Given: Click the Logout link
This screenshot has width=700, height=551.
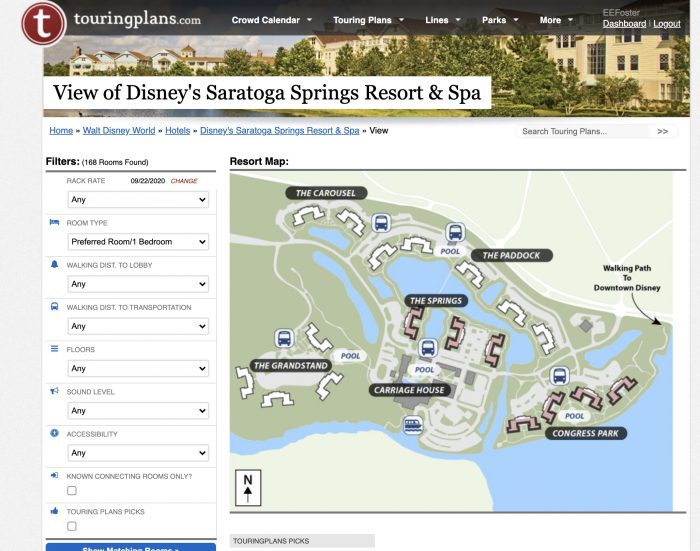Looking at the screenshot, I should coord(667,24).
